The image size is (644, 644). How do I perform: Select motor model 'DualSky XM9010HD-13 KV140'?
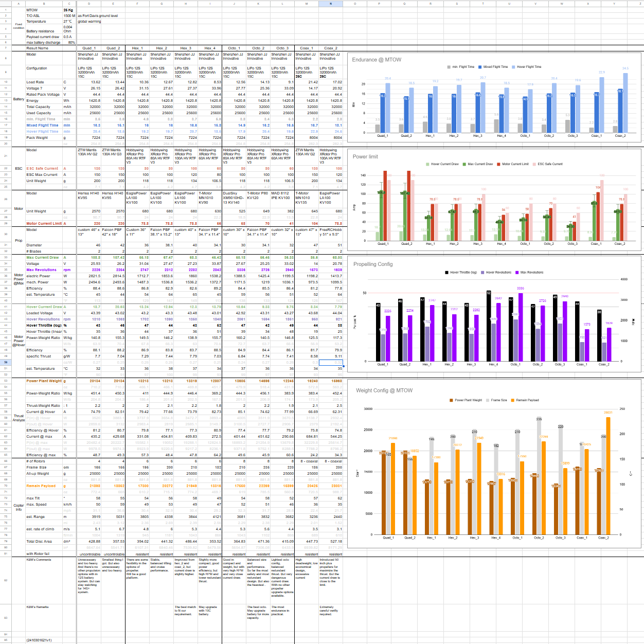pyautogui.click(x=234, y=198)
